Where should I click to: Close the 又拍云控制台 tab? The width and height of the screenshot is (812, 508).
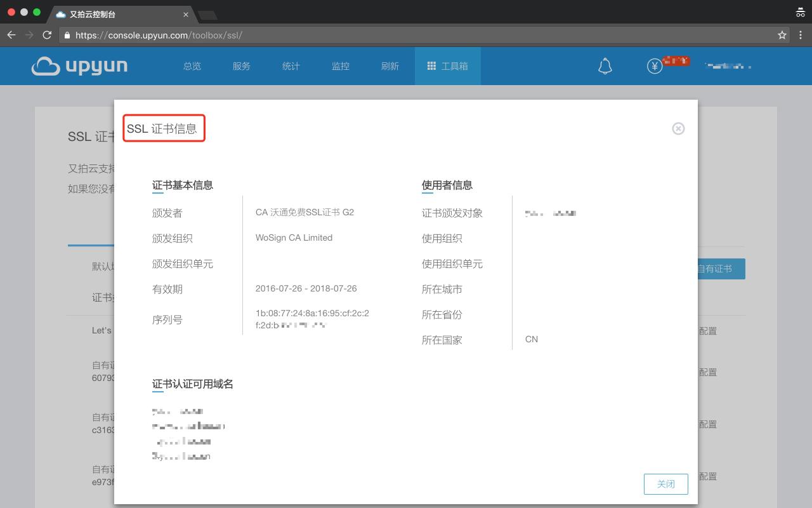[186, 14]
